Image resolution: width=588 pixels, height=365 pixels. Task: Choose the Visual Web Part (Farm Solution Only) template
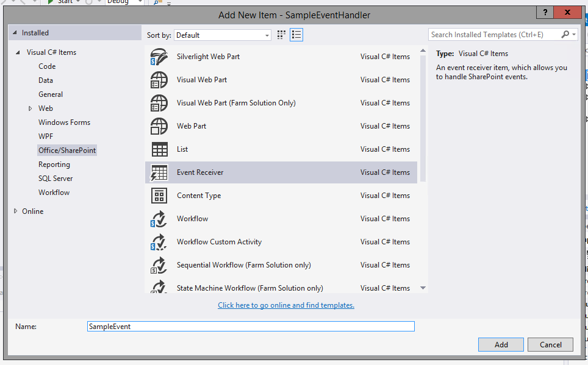coord(235,102)
